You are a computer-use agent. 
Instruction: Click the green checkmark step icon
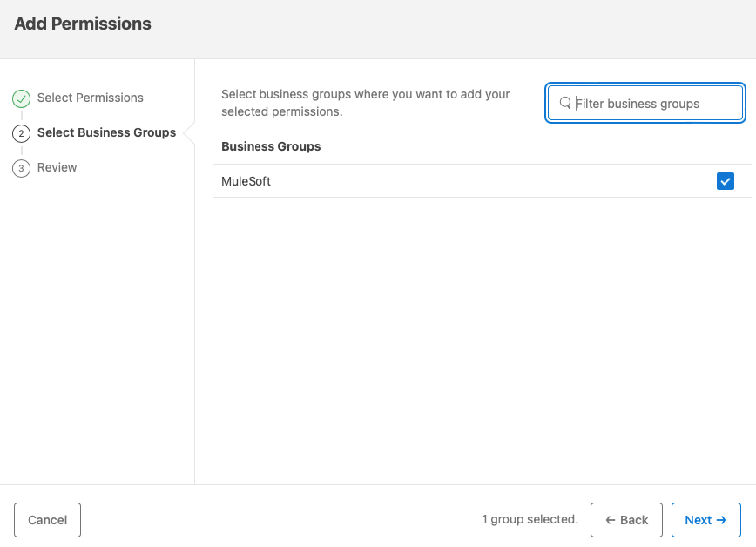pos(21,98)
